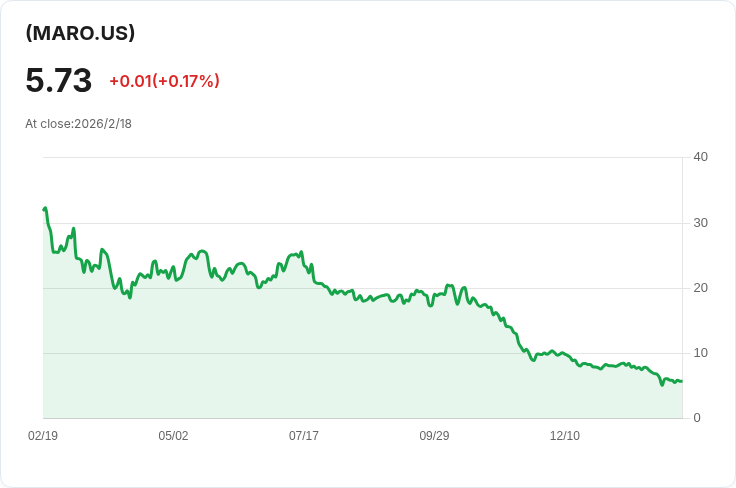Select the 05/02 date label
This screenshot has width=736, height=488.
pos(173,436)
